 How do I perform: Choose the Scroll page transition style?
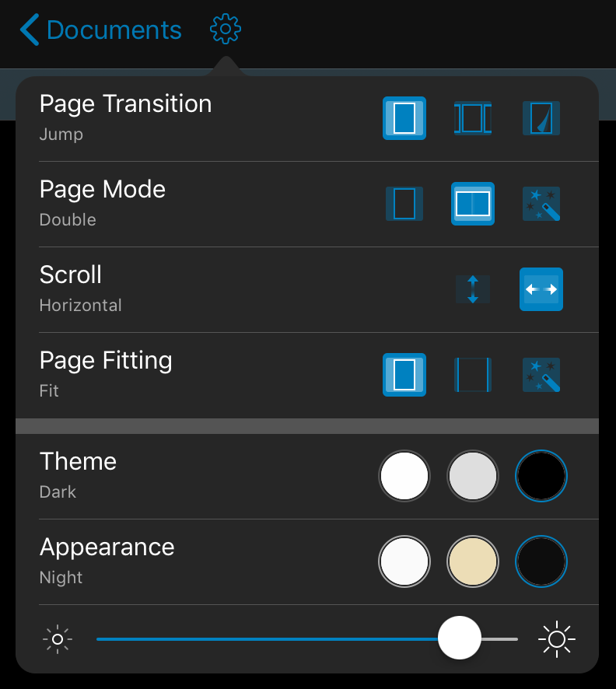pyautogui.click(x=473, y=118)
